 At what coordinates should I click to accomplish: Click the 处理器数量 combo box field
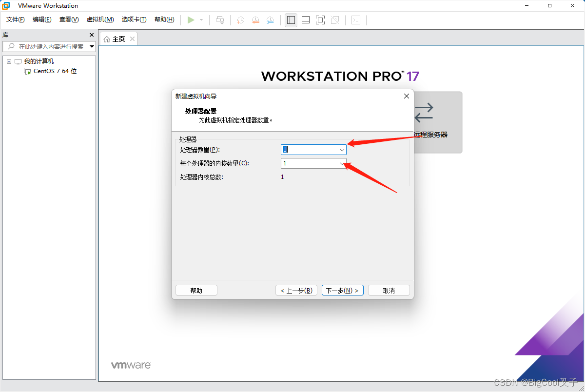pyautogui.click(x=313, y=150)
